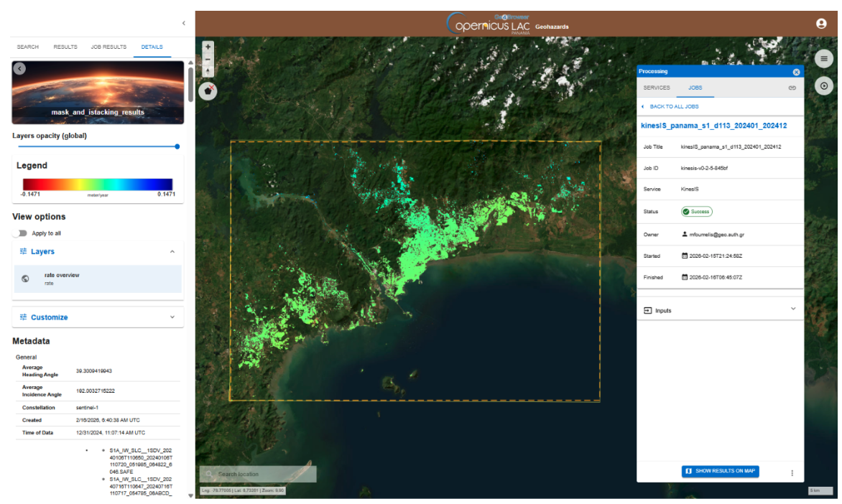Image resolution: width=842 pixels, height=504 pixels.
Task: Reset map north with compass arrow
Action: [x=208, y=71]
